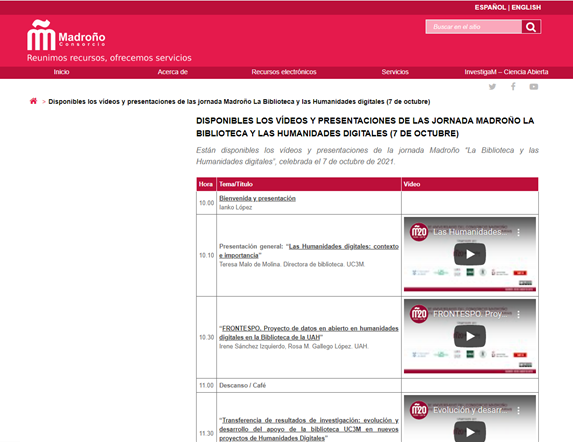Click the Reunimos recursos, ofrecemos servicios tagline
Screen dimensions: 573x442
109,58
